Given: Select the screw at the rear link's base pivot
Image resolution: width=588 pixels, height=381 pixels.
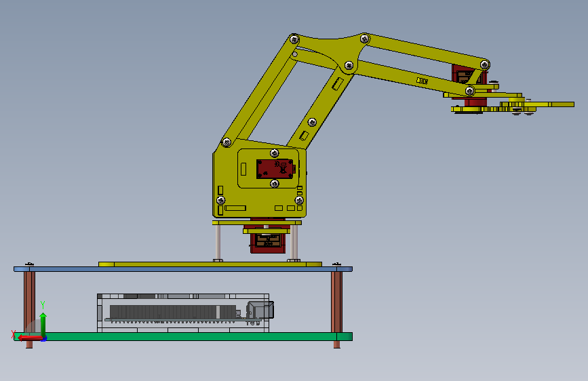Looking at the screenshot, I should point(227,142).
